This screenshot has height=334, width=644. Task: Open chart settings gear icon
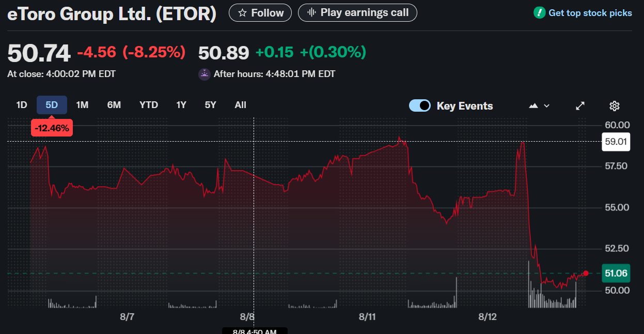pos(615,106)
